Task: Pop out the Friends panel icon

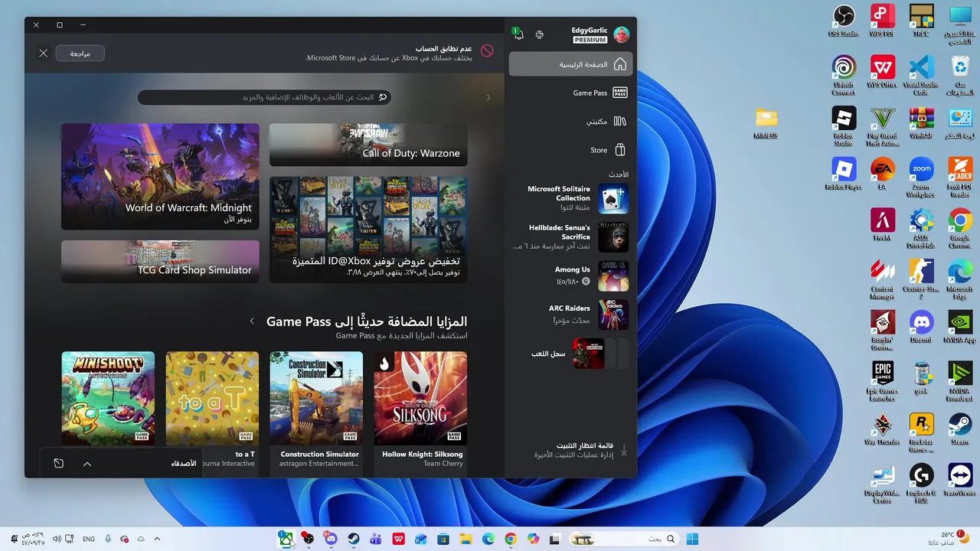Action: (59, 464)
